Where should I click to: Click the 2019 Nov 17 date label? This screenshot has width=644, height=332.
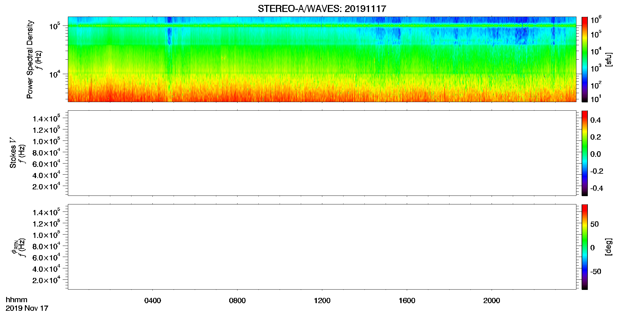click(27, 308)
